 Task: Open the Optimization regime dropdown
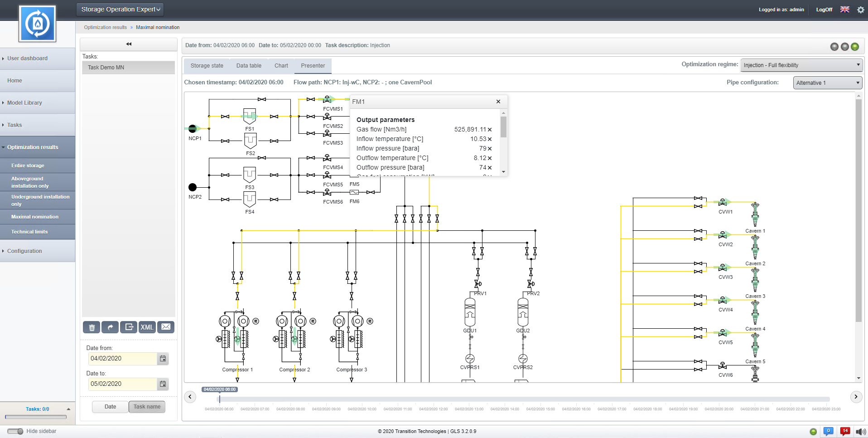801,65
